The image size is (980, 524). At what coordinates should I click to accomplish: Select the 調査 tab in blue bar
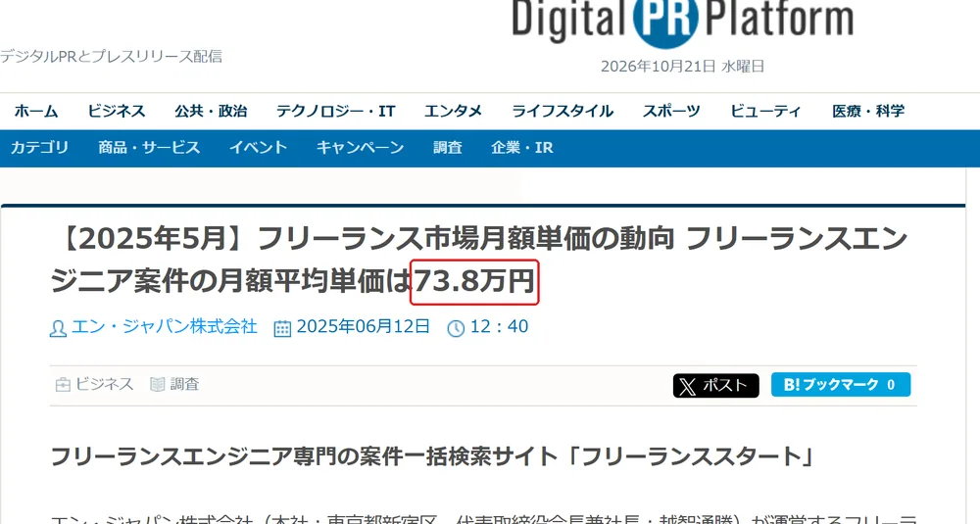(x=448, y=147)
